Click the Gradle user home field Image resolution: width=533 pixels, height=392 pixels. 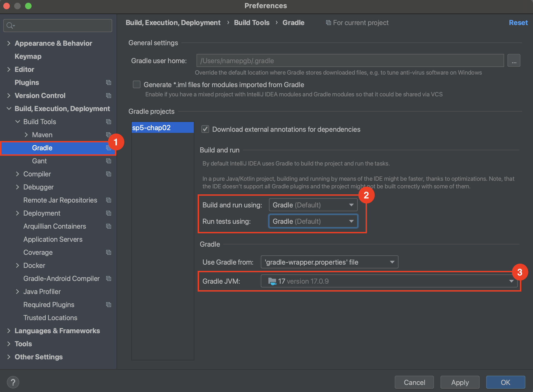[x=350, y=61]
